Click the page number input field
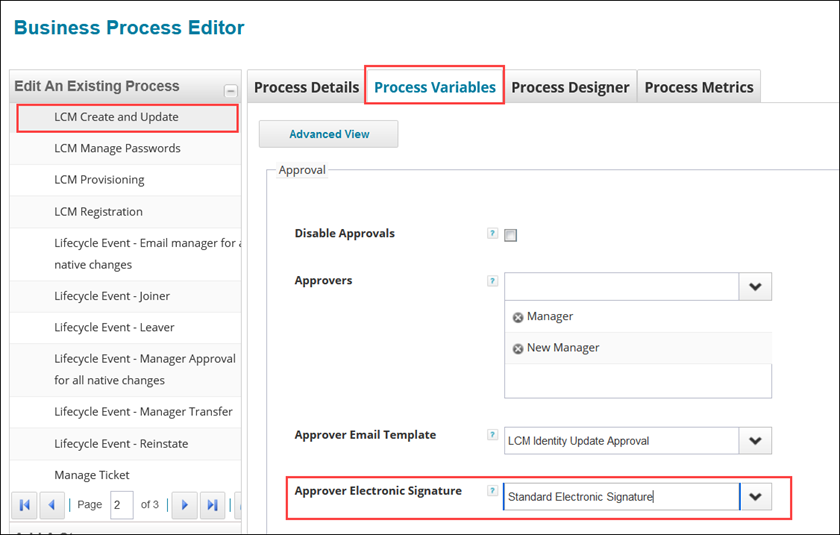This screenshot has width=840, height=535. tap(122, 505)
